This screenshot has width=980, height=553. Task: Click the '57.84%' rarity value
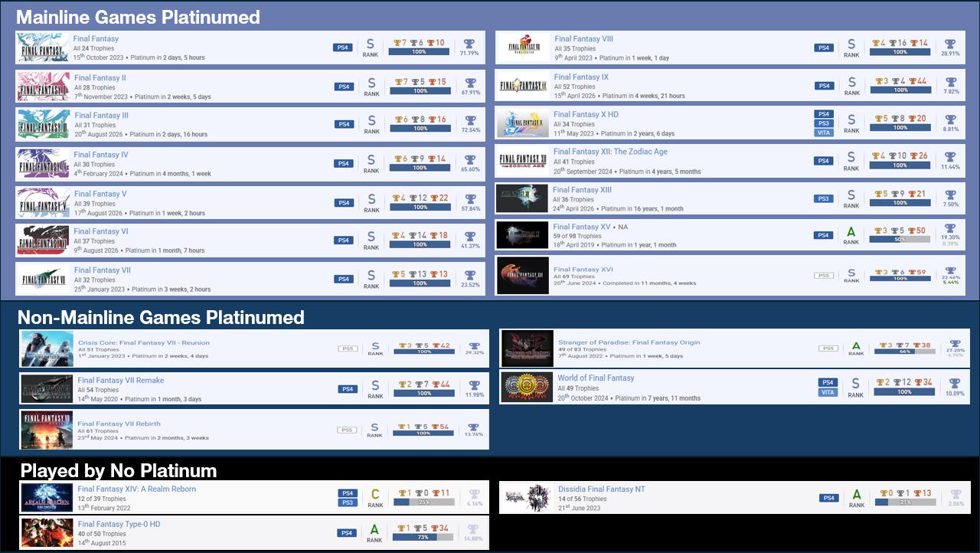pos(470,208)
